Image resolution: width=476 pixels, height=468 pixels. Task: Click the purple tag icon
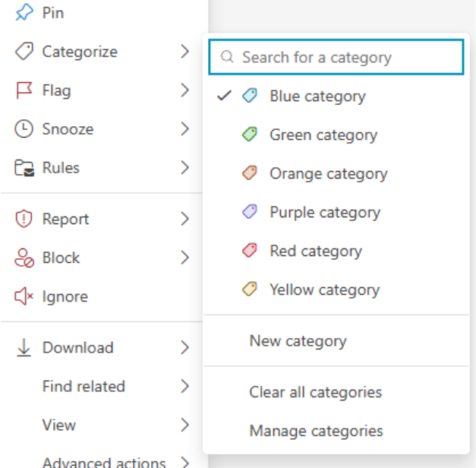tap(250, 211)
